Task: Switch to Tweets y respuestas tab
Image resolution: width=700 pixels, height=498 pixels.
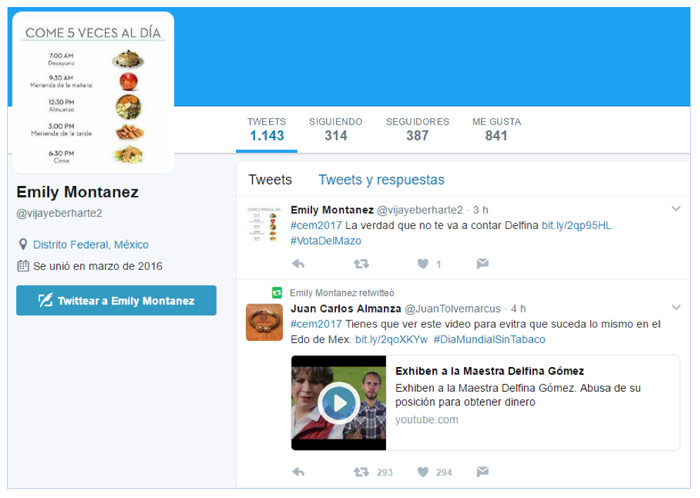Action: (x=381, y=180)
